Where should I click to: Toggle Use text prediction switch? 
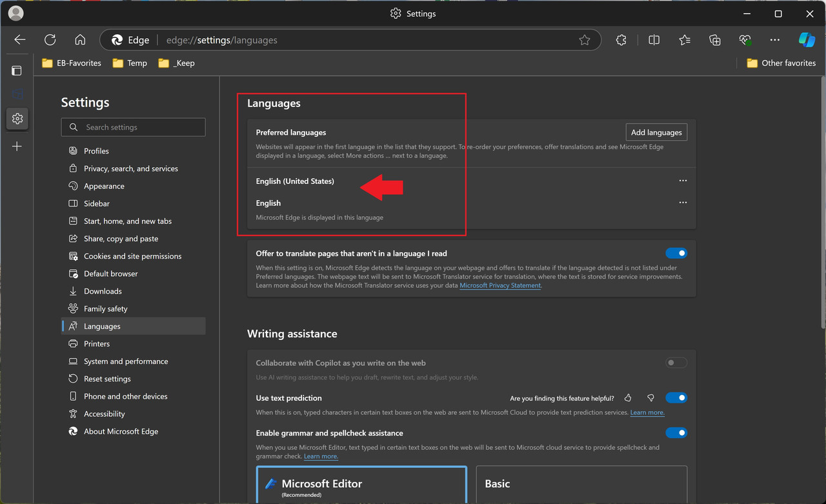[x=676, y=398]
